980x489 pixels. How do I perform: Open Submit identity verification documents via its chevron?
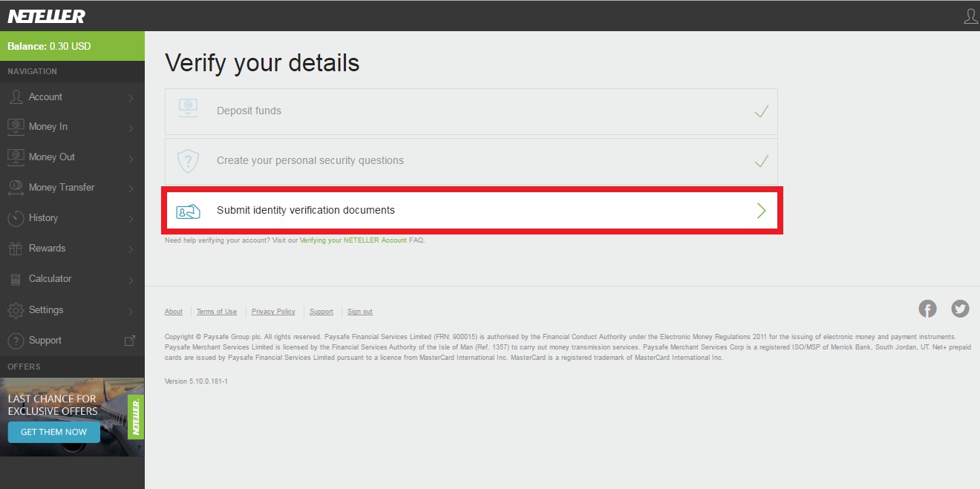click(x=761, y=210)
